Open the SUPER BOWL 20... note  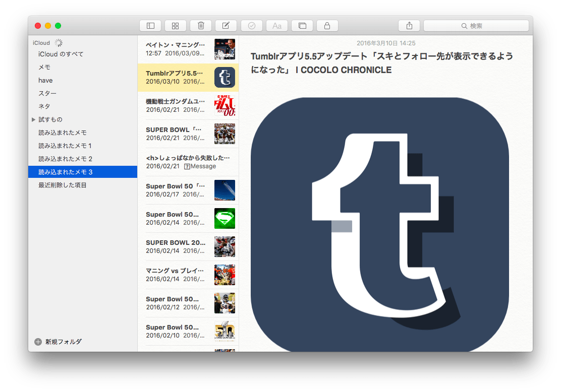point(188,247)
